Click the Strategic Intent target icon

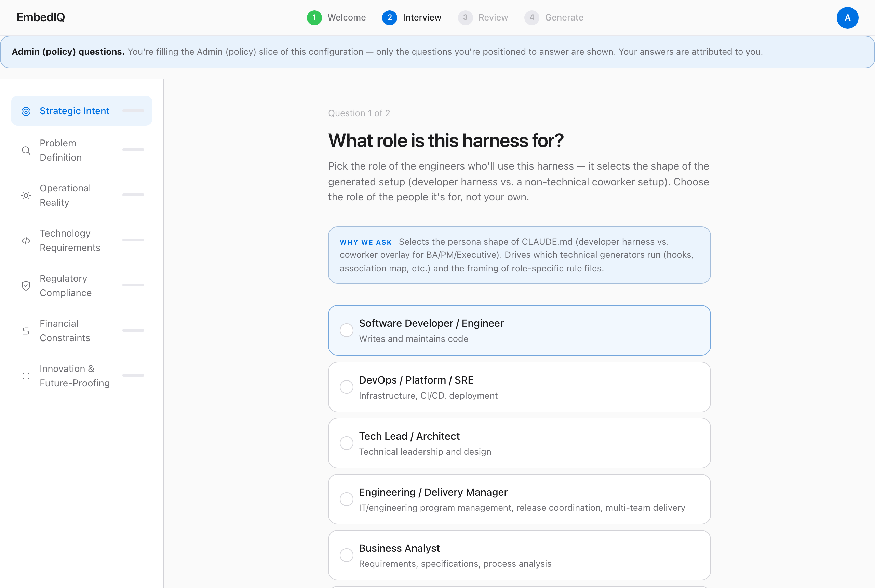tap(26, 111)
